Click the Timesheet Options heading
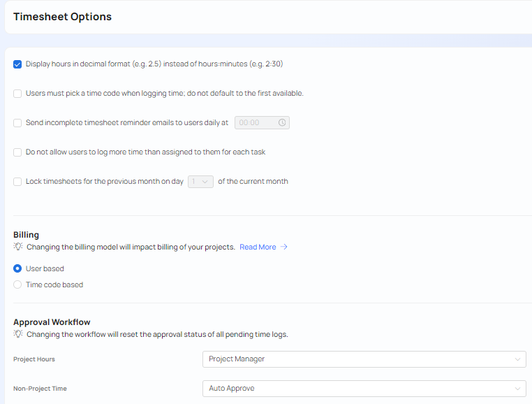532x404 pixels. point(62,17)
